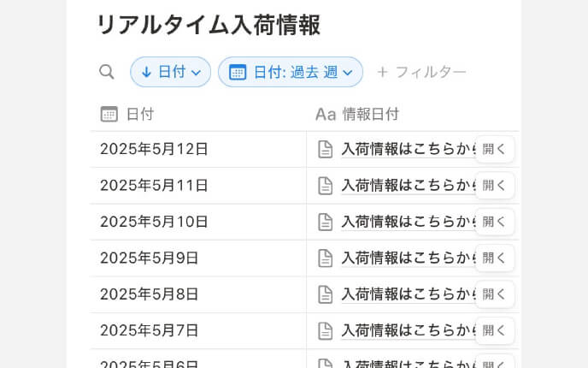The height and width of the screenshot is (368, 588).
Task: Click 開く button in 2025年5月7日 row
Action: click(494, 330)
